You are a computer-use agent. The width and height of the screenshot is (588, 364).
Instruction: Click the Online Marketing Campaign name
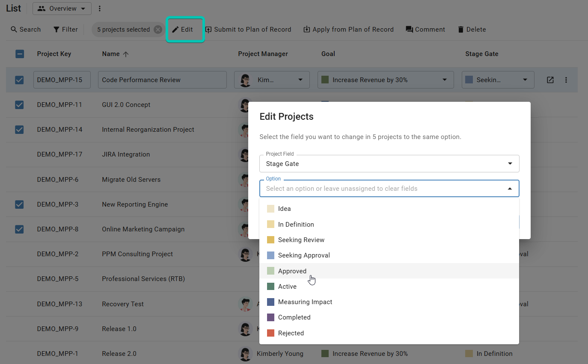(x=143, y=229)
